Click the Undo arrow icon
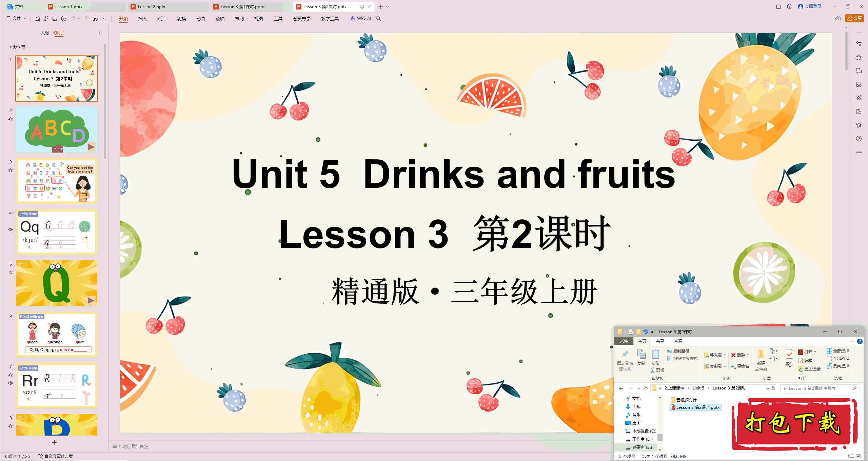This screenshot has height=461, width=868. click(73, 18)
